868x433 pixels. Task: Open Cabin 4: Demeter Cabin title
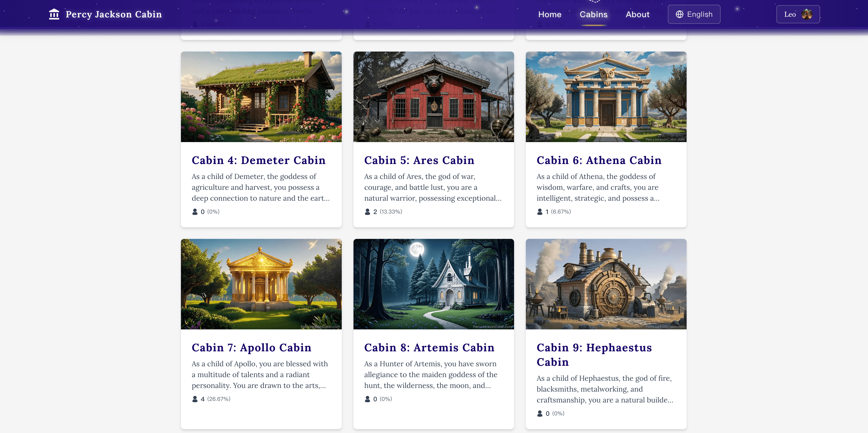tap(259, 160)
